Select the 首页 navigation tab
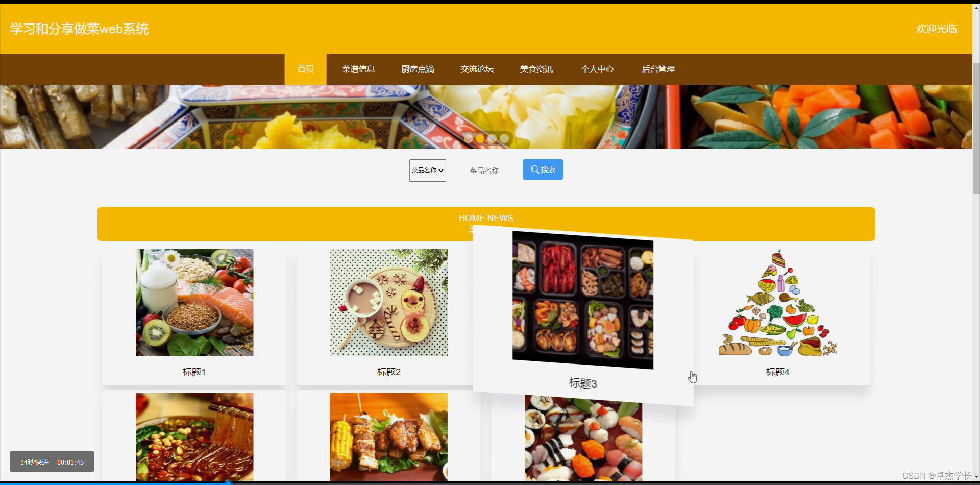 click(x=305, y=69)
